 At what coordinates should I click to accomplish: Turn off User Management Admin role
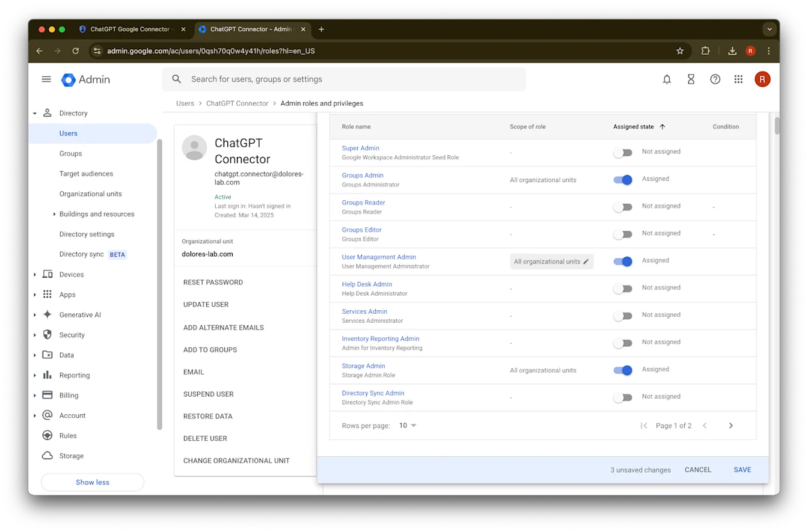coord(623,261)
